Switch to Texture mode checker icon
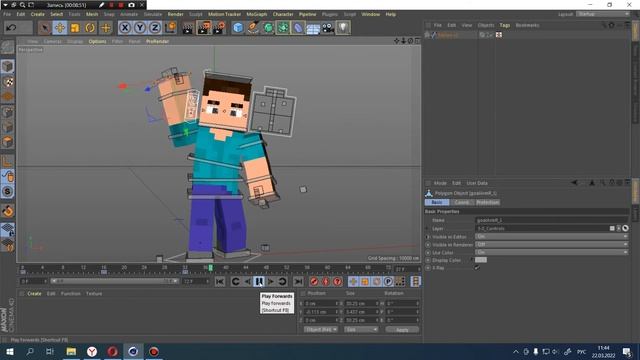 [8, 82]
